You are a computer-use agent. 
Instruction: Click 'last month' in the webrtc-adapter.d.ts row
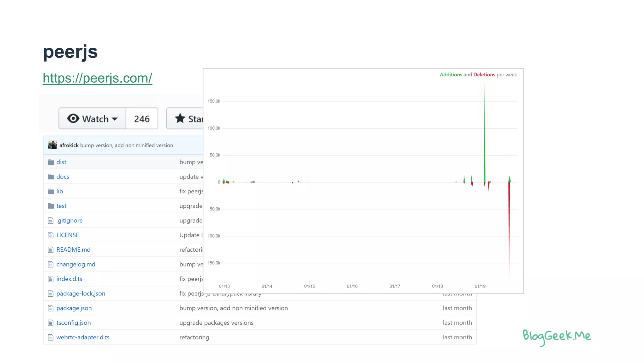click(x=457, y=337)
